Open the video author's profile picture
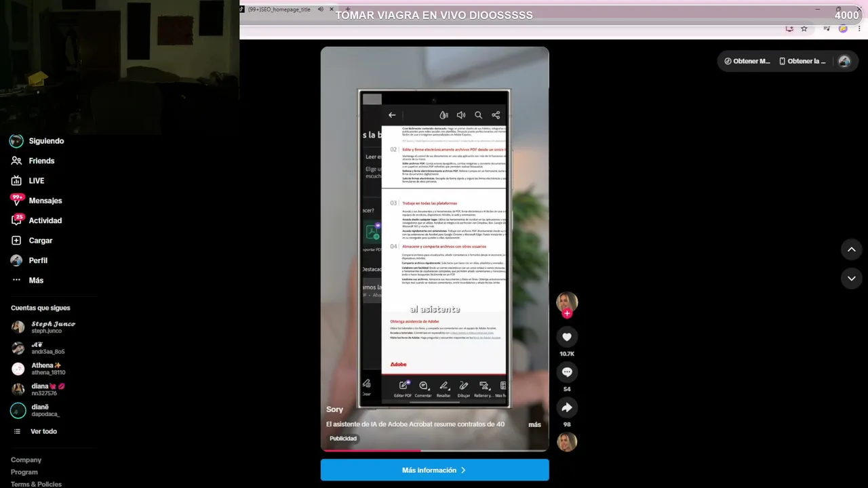The height and width of the screenshot is (488, 868). tap(567, 302)
